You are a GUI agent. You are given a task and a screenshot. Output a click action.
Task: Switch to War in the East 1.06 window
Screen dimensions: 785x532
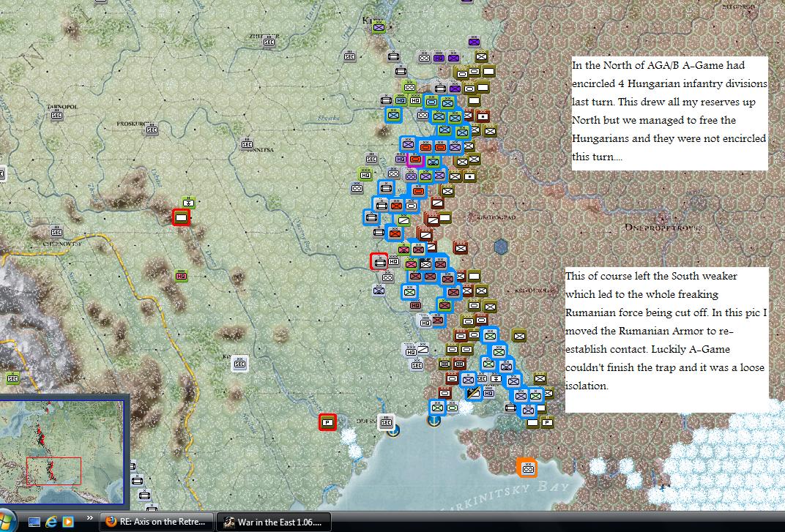273,522
